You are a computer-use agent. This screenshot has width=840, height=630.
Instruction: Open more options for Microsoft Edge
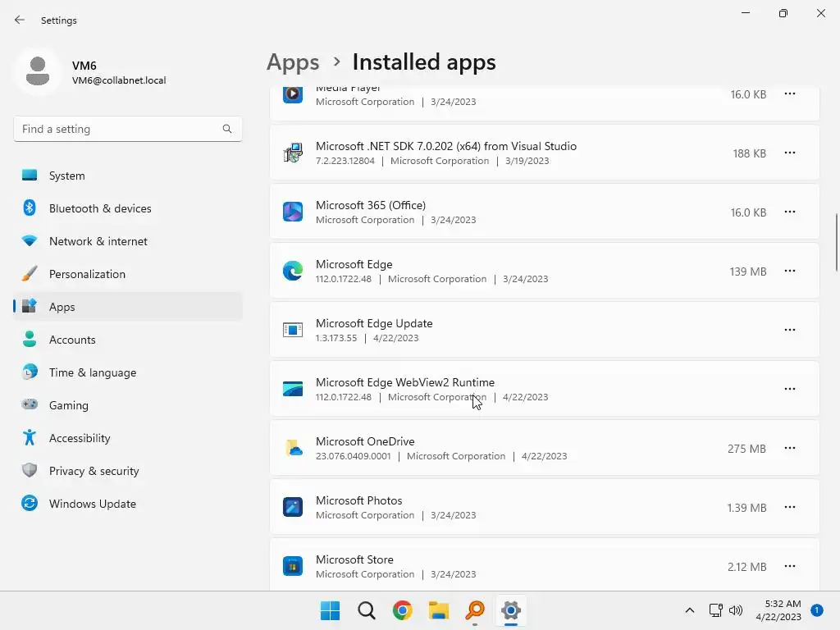789,271
